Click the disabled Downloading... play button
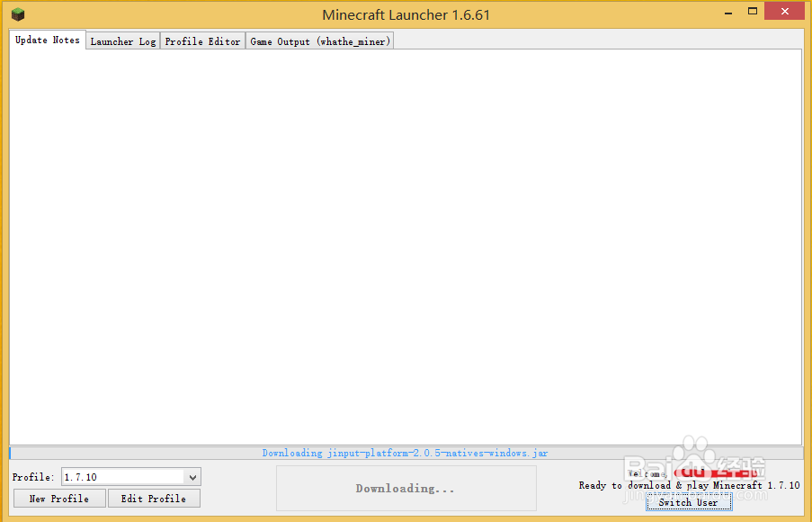The image size is (812, 522). click(406, 489)
